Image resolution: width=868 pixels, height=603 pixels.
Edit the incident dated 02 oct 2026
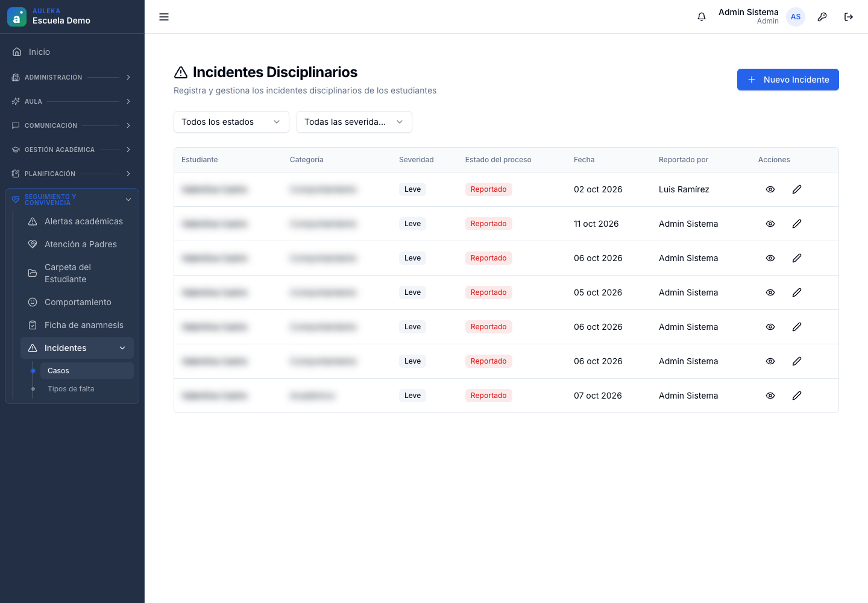click(x=797, y=189)
